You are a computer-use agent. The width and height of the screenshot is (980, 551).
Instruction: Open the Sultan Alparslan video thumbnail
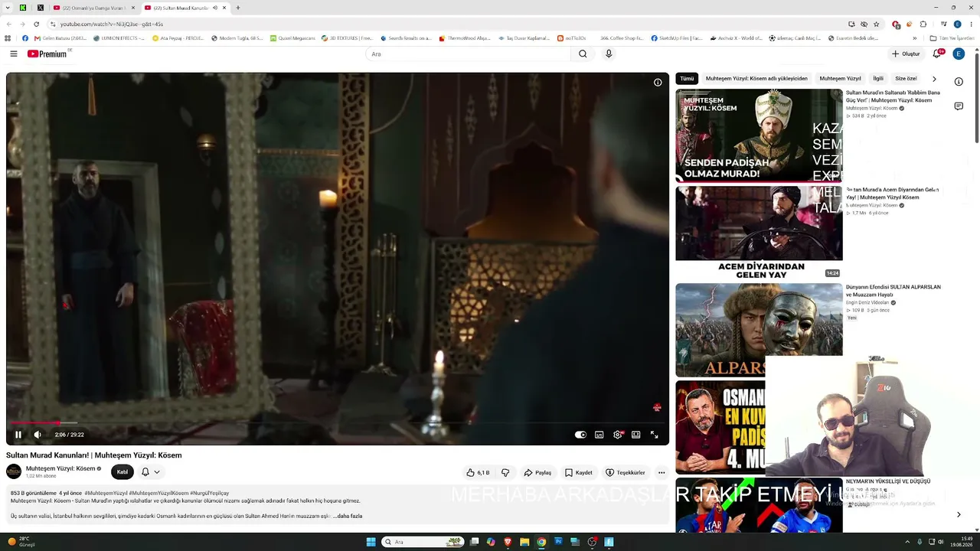point(759,330)
